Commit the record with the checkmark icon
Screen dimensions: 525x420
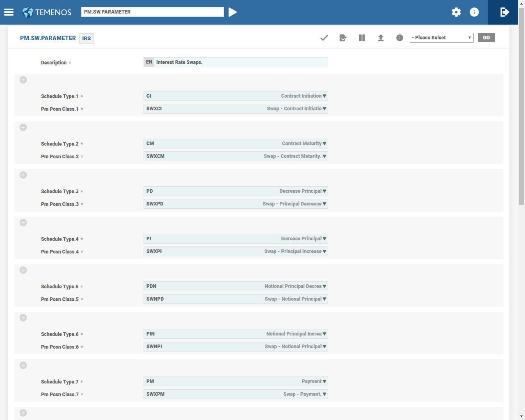(x=324, y=38)
